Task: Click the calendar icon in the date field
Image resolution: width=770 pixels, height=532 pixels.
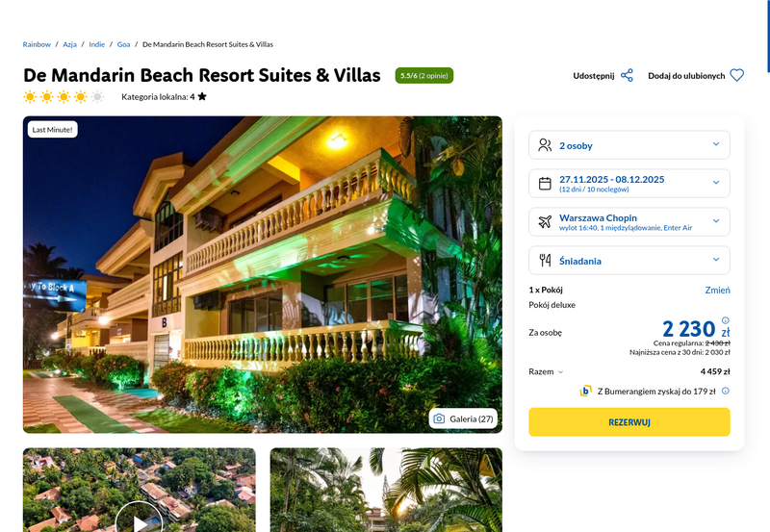Action: [x=545, y=184]
